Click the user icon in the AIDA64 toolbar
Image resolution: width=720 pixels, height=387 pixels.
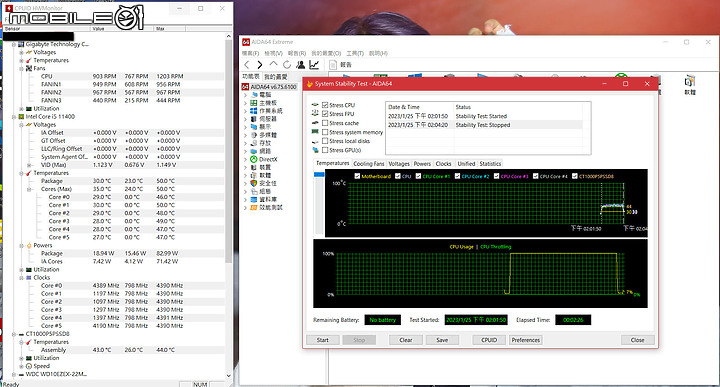click(300, 65)
